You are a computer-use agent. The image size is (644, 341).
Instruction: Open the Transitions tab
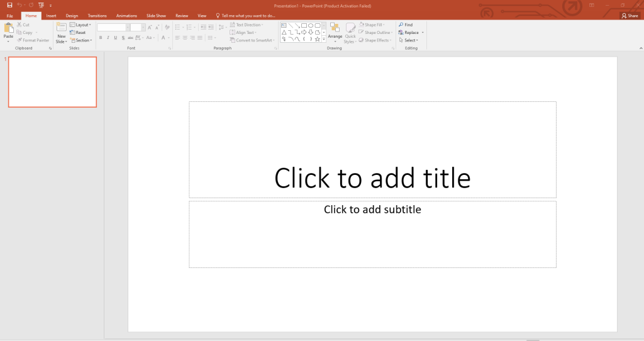pyautogui.click(x=97, y=15)
